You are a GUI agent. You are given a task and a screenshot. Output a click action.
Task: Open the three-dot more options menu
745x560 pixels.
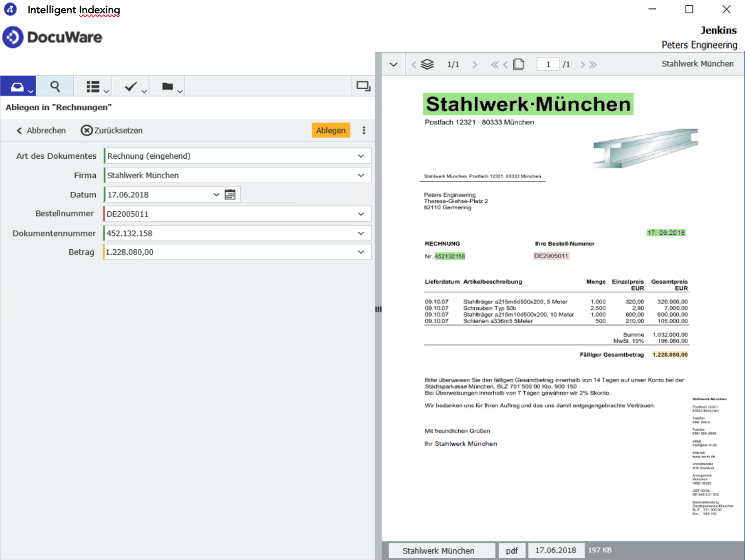pyautogui.click(x=364, y=131)
